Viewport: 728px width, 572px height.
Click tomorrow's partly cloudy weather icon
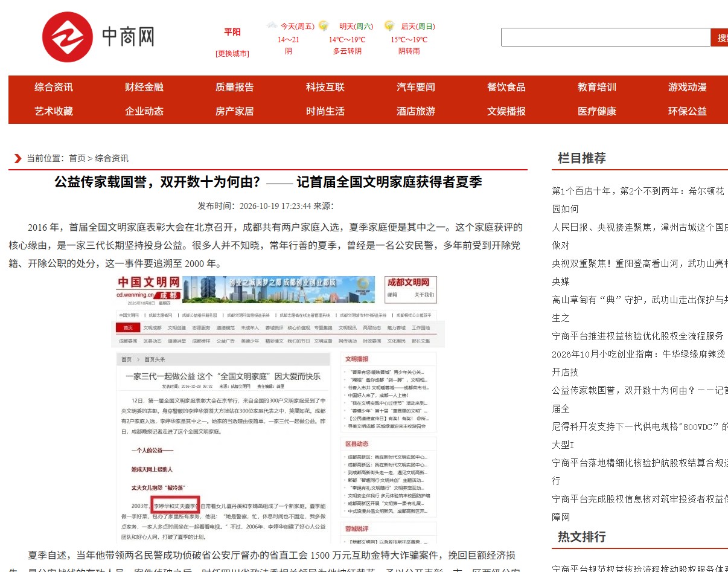[324, 25]
